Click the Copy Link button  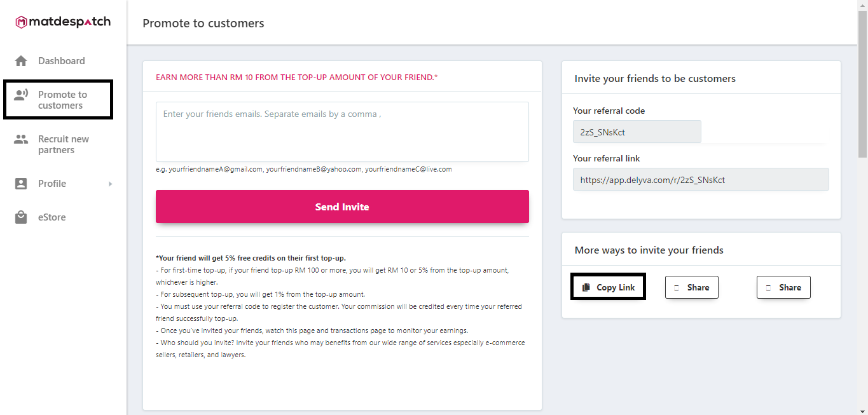tap(609, 287)
